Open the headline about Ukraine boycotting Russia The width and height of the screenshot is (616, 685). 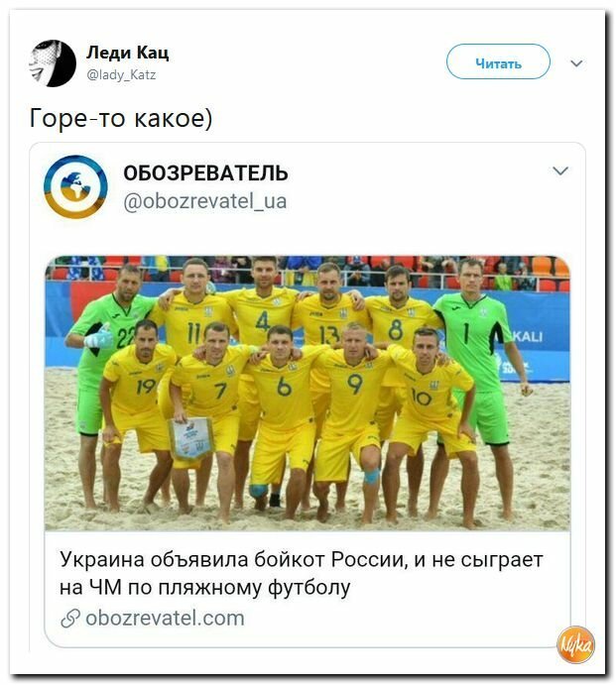pos(302,573)
